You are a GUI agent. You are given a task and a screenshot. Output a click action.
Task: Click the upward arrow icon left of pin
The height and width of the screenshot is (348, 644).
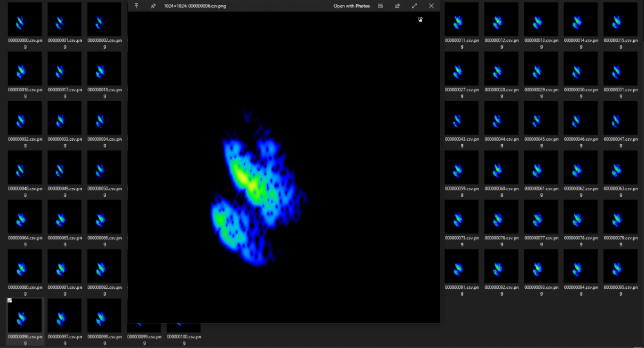(137, 6)
